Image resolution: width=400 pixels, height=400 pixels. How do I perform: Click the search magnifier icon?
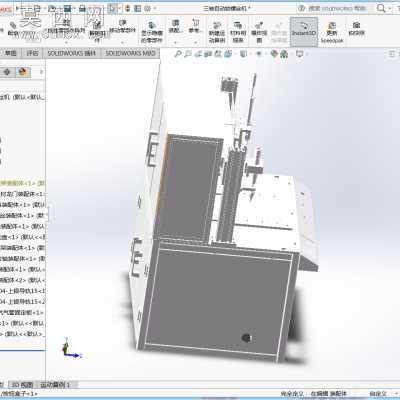[381, 8]
